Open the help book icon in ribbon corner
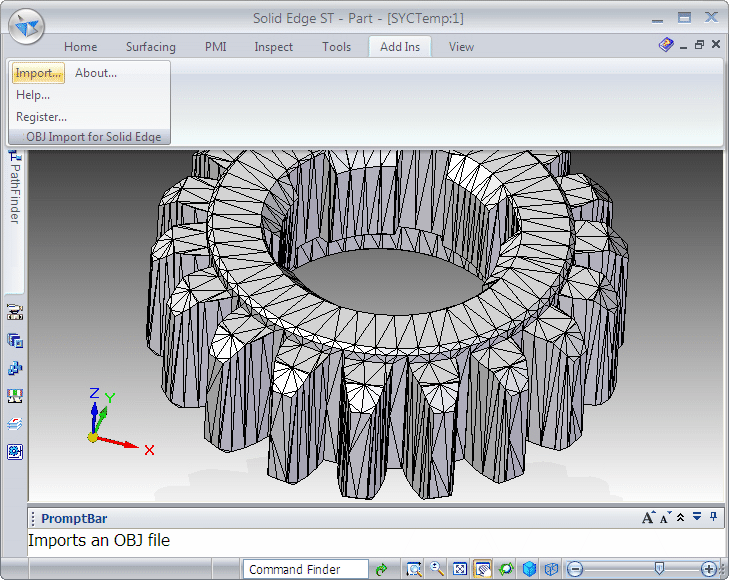The image size is (729, 580). [x=666, y=45]
